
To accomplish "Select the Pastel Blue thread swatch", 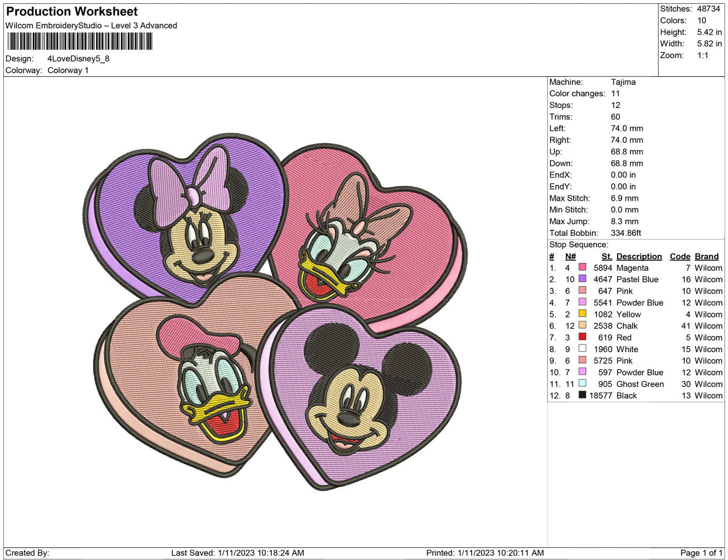I will (582, 279).
